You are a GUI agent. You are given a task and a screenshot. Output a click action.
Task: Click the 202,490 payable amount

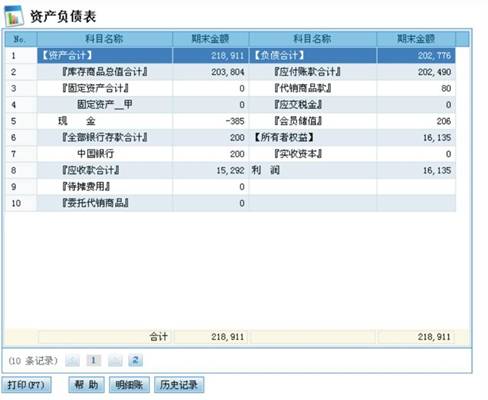(x=435, y=72)
